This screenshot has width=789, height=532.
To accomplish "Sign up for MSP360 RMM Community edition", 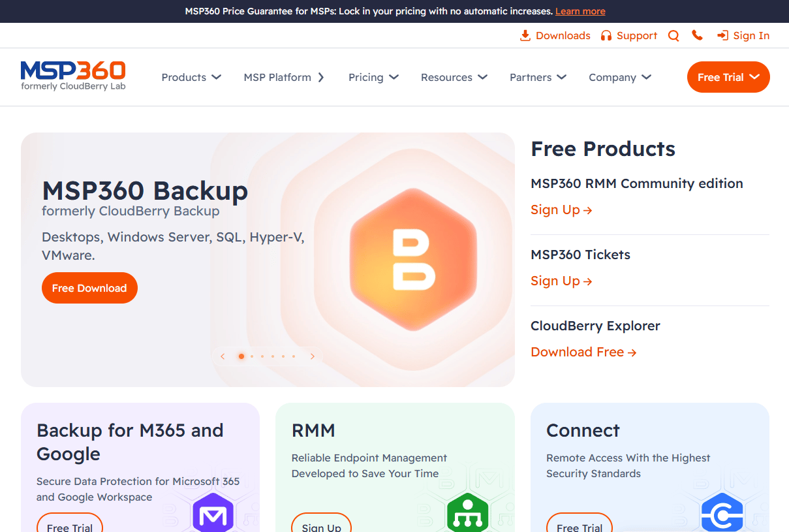I will coord(561,210).
